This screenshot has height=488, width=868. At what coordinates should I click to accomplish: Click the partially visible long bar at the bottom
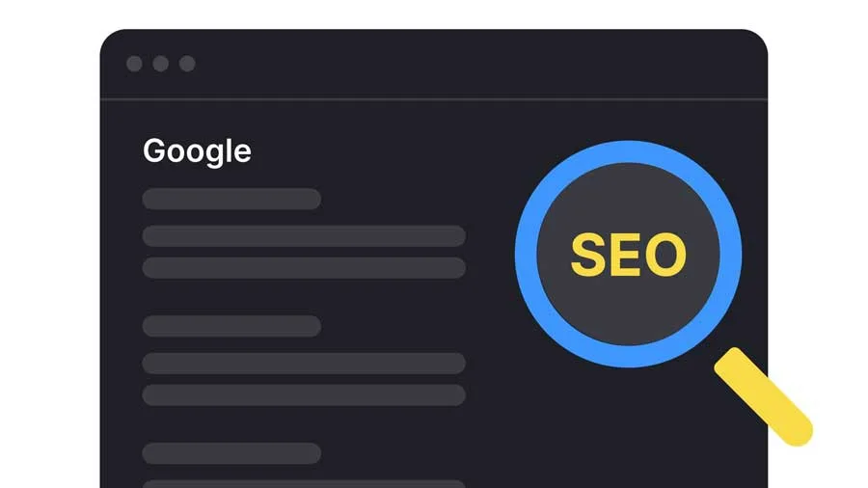pyautogui.click(x=304, y=484)
